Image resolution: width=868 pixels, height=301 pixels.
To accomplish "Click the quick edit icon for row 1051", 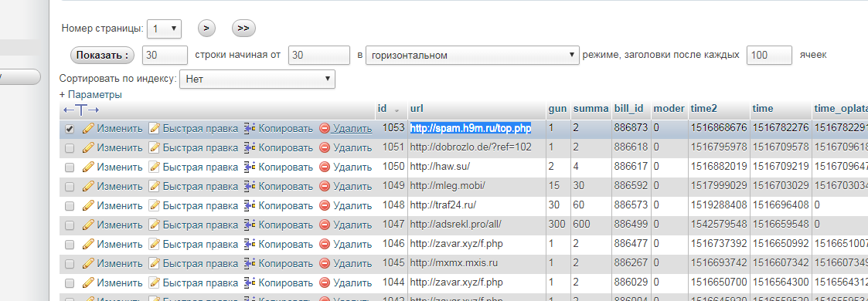I will 155,148.
